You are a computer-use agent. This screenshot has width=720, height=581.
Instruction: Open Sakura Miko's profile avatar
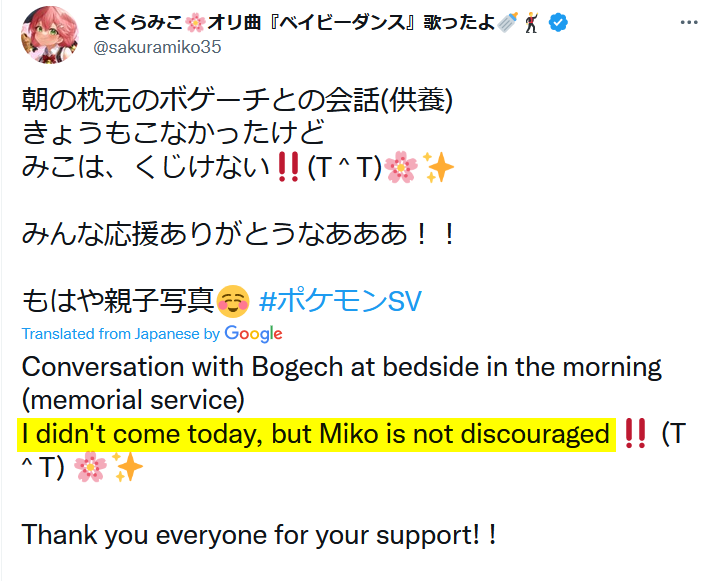click(50, 34)
